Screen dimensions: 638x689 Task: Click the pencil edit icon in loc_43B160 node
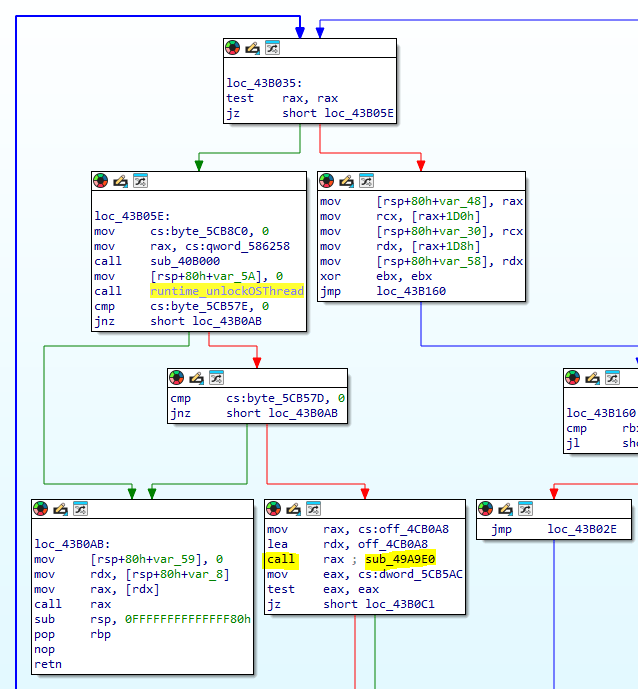592,377
